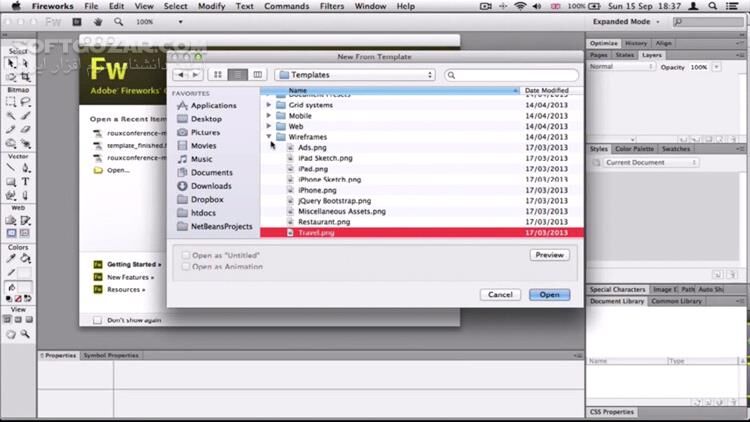Choose the Crop tool
The height and width of the screenshot is (422, 750).
(24, 75)
